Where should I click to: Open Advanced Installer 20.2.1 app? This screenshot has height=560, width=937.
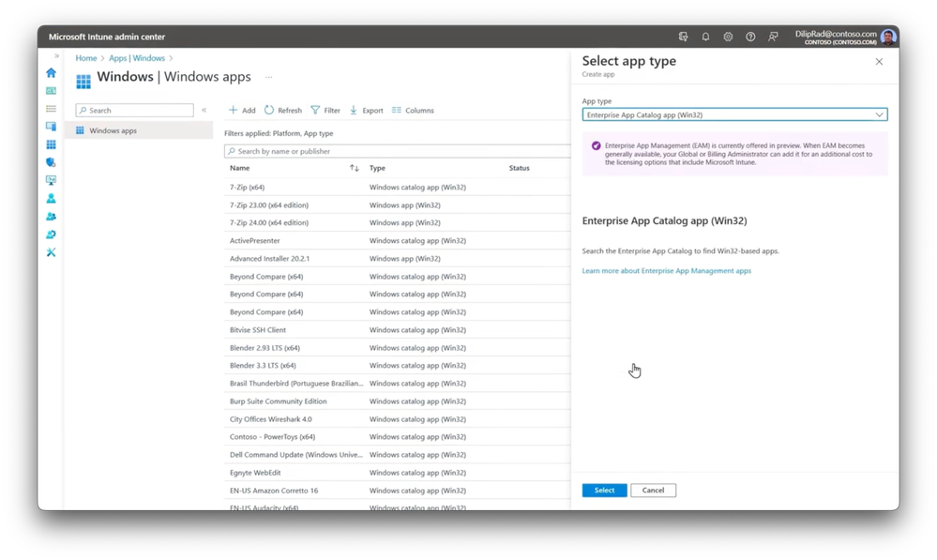[x=269, y=258]
